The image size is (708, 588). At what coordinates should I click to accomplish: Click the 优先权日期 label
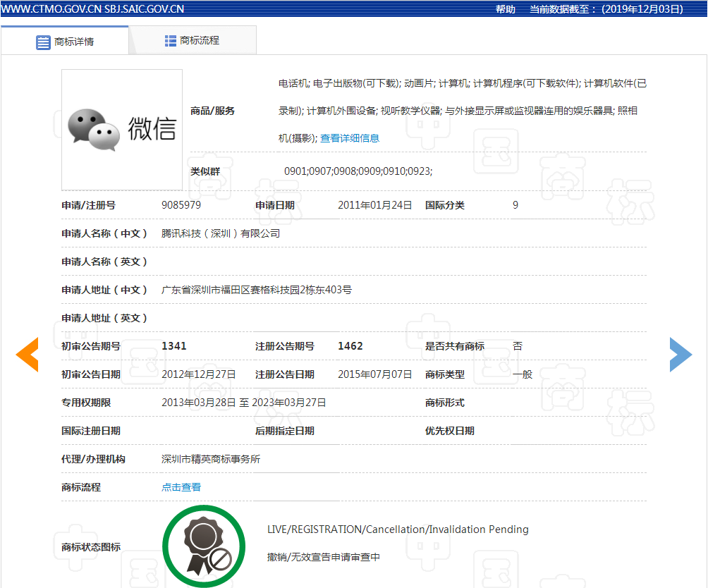(450, 431)
